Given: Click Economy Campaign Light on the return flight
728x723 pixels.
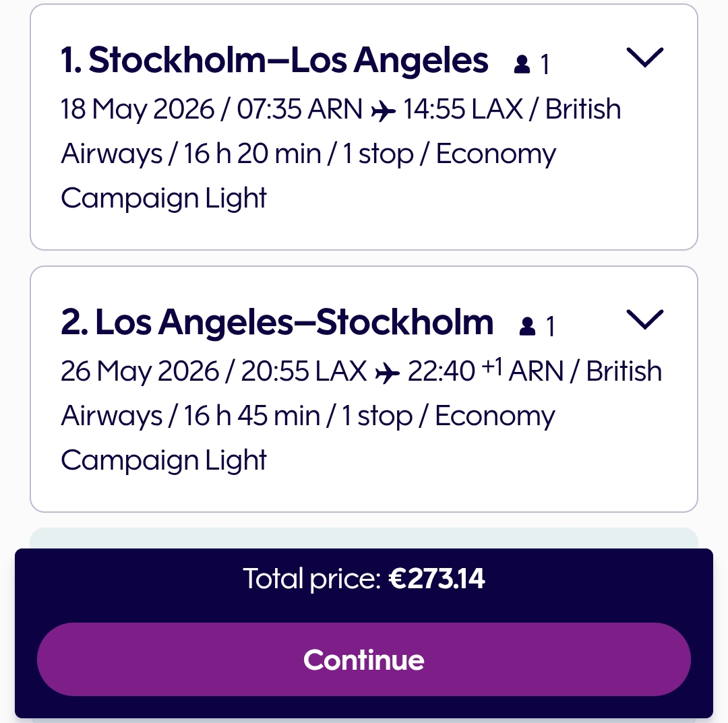Looking at the screenshot, I should 308,437.
